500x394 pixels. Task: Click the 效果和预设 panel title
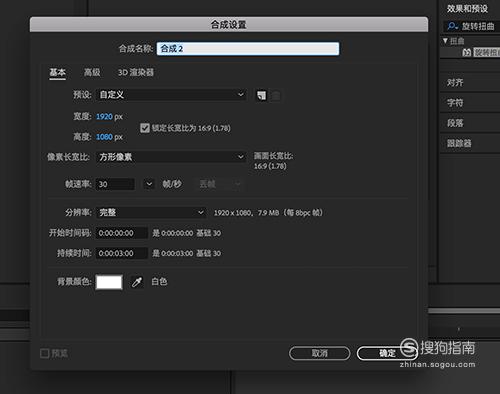point(467,9)
